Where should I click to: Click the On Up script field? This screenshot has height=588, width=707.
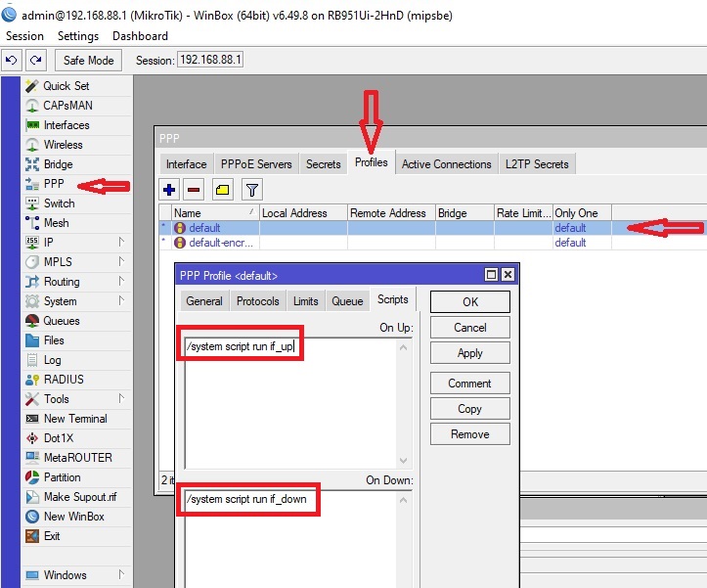click(293, 401)
